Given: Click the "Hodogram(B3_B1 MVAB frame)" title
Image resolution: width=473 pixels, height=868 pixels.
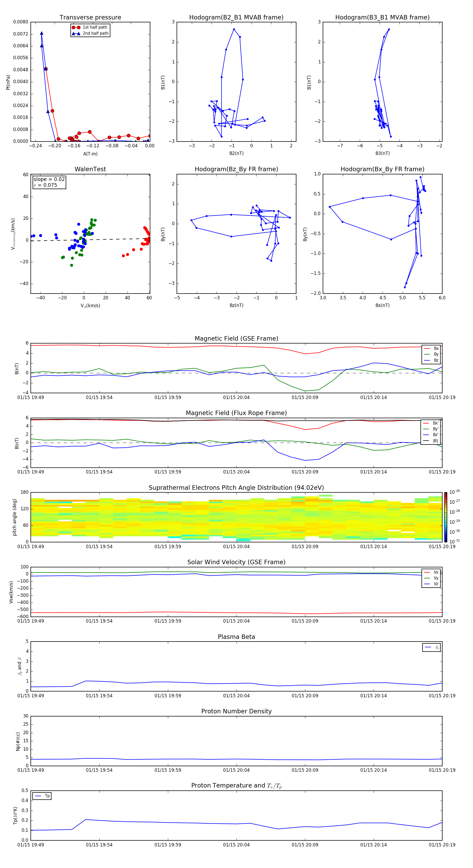Looking at the screenshot, I should click(x=382, y=17).
